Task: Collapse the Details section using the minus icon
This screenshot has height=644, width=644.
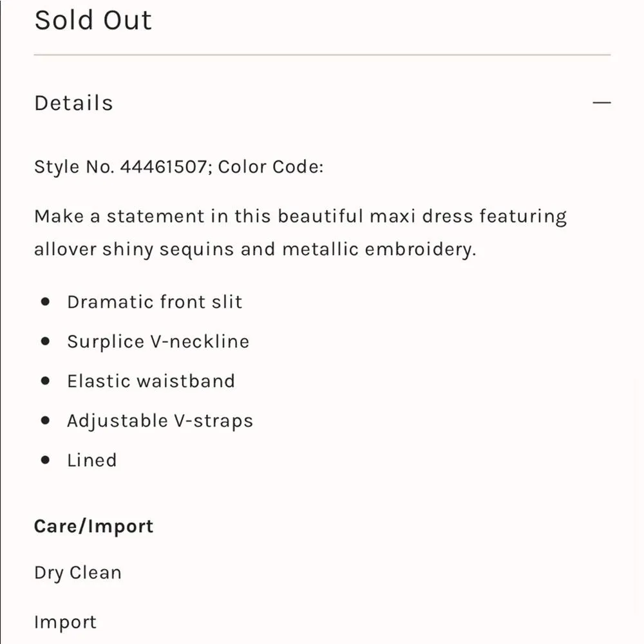Action: 601,102
